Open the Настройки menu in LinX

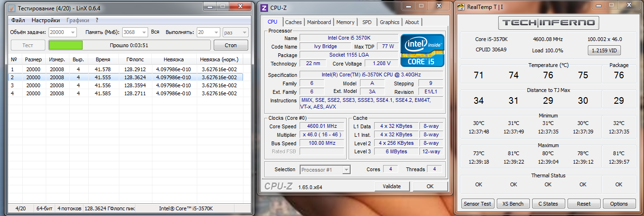pyautogui.click(x=46, y=20)
